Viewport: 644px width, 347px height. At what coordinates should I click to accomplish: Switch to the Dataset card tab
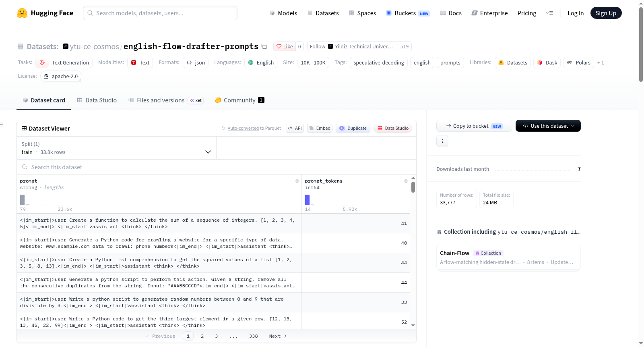pyautogui.click(x=43, y=100)
